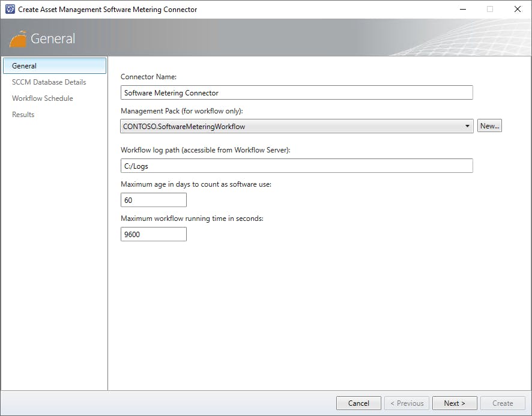This screenshot has width=532, height=416.
Task: Click into the Connector Name field
Action: 297,93
